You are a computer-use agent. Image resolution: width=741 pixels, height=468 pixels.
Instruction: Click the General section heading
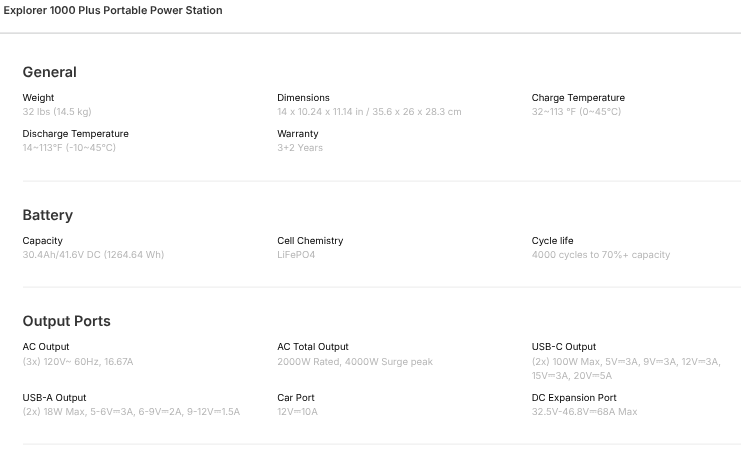coord(49,72)
